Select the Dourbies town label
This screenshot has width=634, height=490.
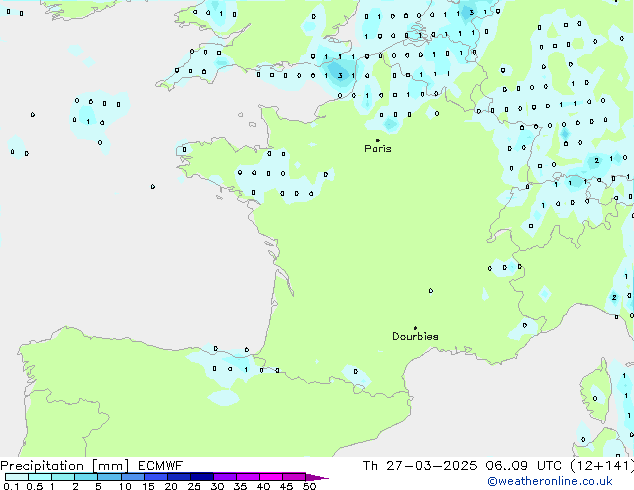coord(415,337)
